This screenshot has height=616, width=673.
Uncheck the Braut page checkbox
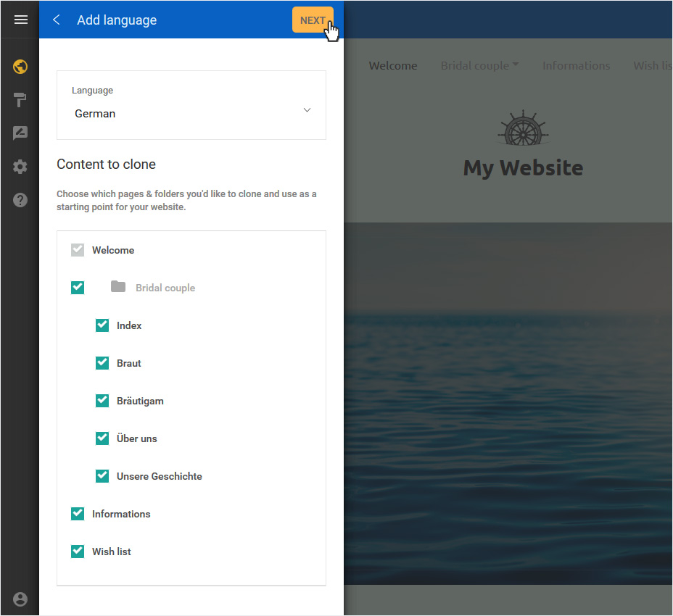[x=102, y=363]
